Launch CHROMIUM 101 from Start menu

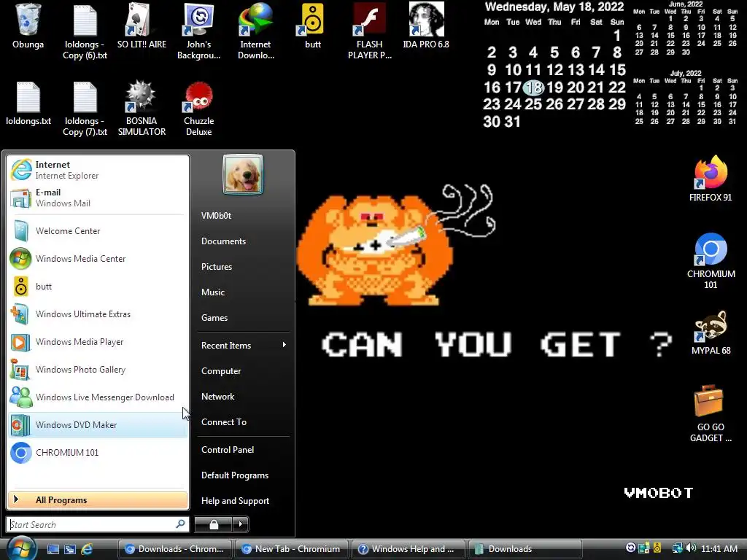[x=98, y=452]
